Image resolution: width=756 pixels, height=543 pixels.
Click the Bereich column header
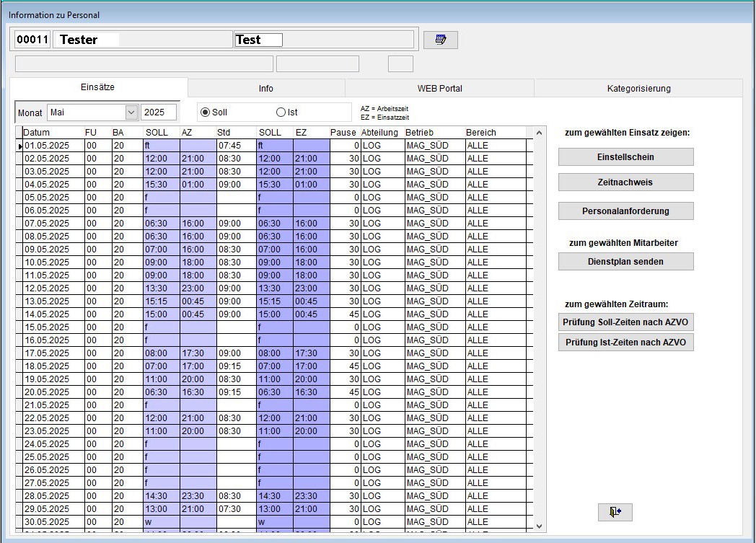pyautogui.click(x=495, y=133)
